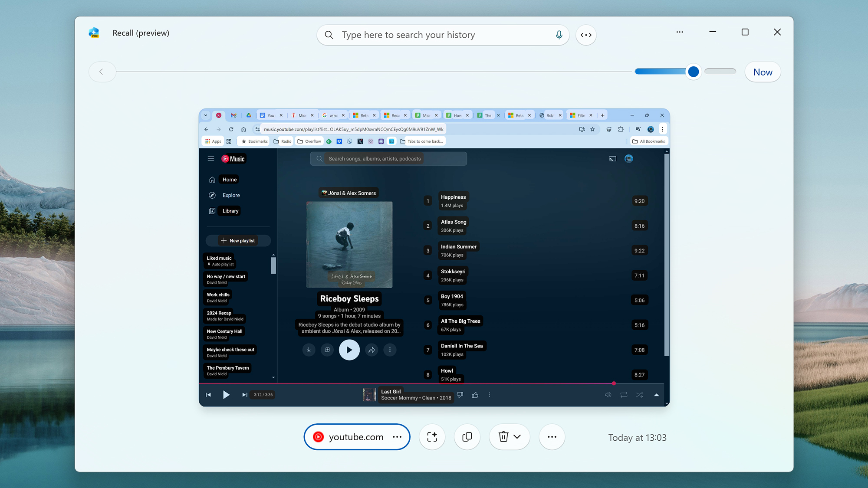Image resolution: width=868 pixels, height=488 pixels.
Task: Click the grey timeline segment before Now
Action: (x=720, y=71)
